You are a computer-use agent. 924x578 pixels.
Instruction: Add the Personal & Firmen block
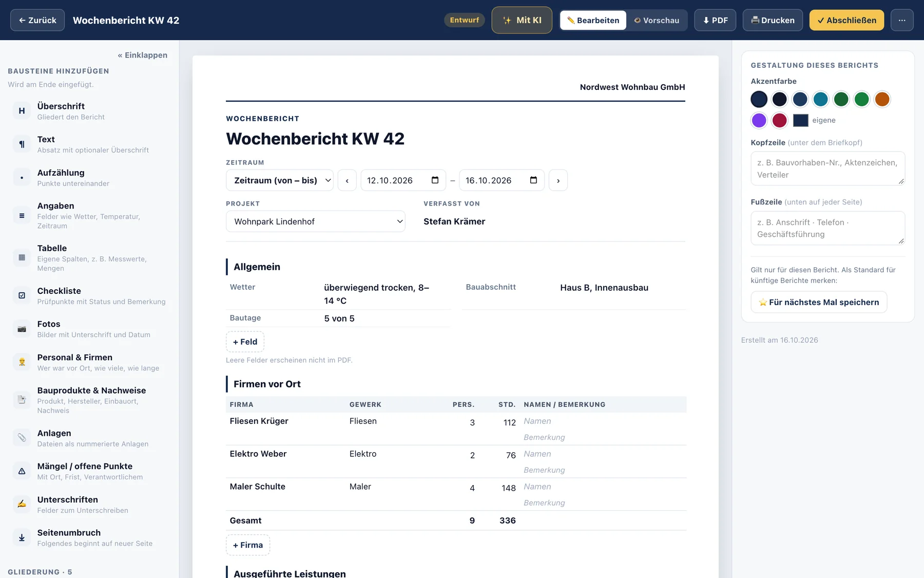[90, 362]
